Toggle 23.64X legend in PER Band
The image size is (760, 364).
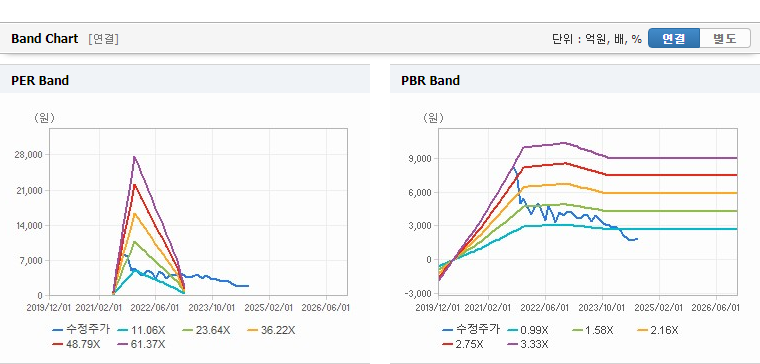pos(207,330)
